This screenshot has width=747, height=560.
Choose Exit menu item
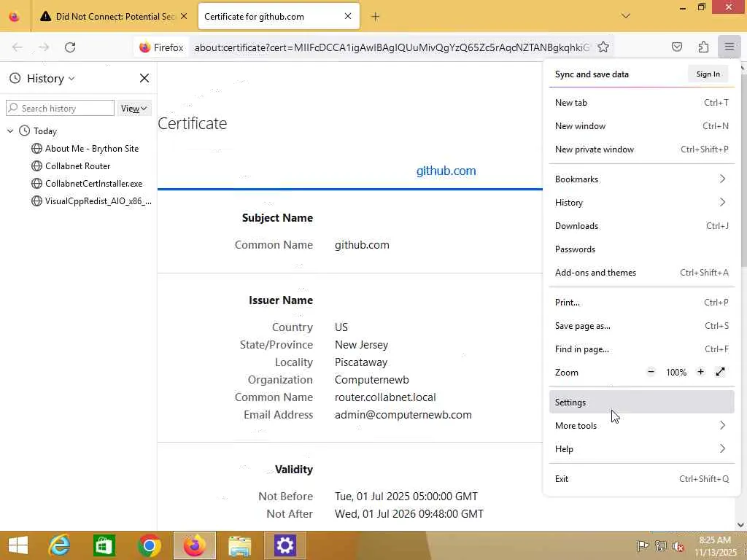642,479
